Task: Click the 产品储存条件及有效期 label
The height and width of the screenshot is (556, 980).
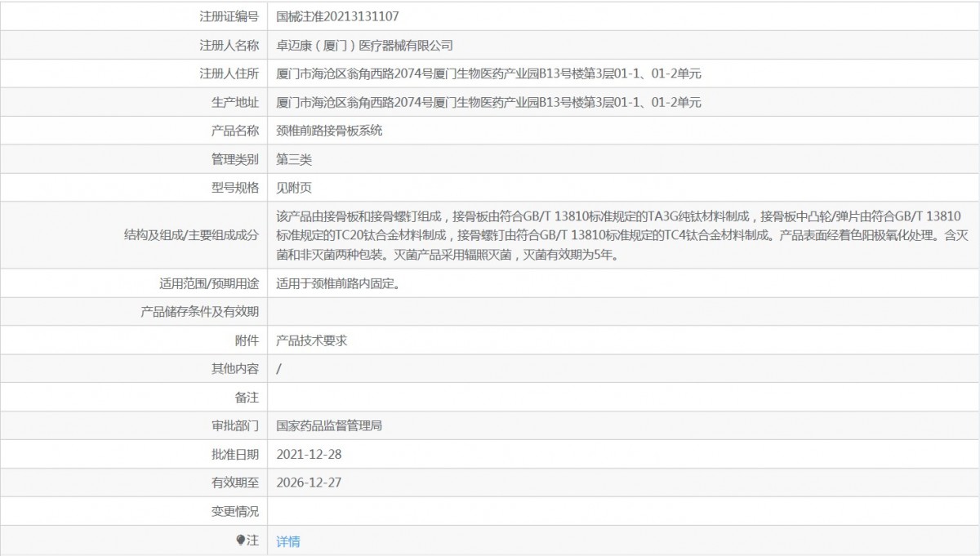Action: (x=200, y=312)
